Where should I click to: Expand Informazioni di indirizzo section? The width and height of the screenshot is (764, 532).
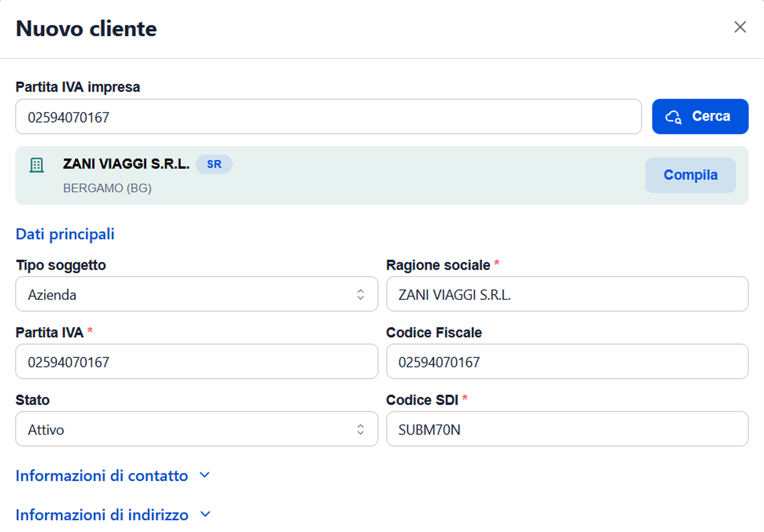coord(113,515)
